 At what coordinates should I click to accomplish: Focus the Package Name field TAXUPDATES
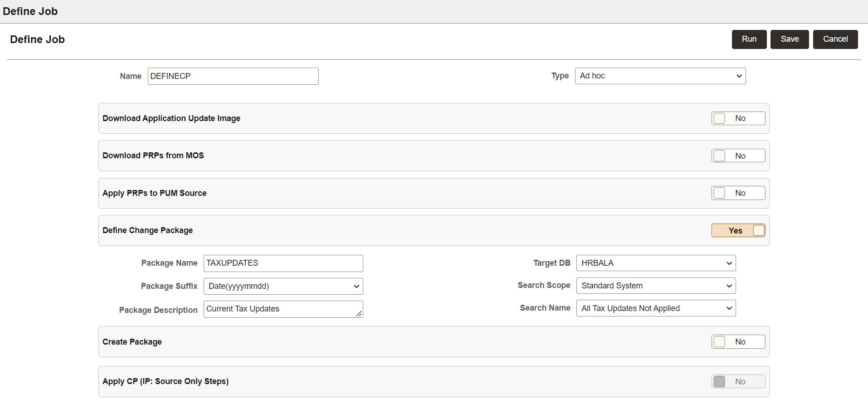pos(283,263)
